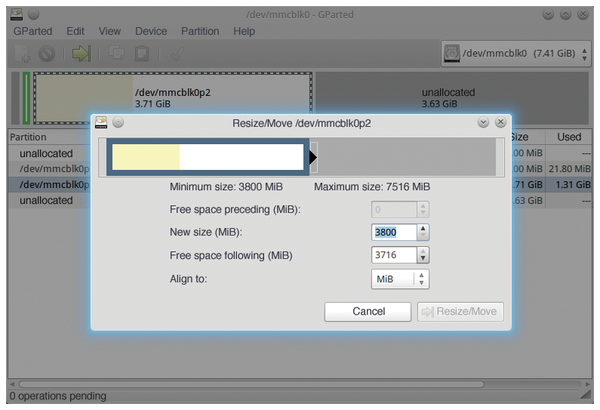Click the dialog's disk icon in its title bar
Screen dimensions: 600x410
coord(101,123)
